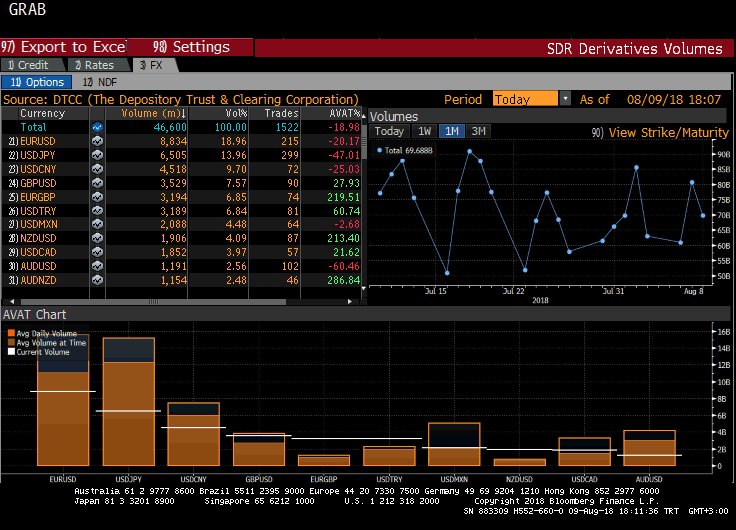The width and height of the screenshot is (736, 530).
Task: Select the Options sub-tab
Action: coord(37,82)
